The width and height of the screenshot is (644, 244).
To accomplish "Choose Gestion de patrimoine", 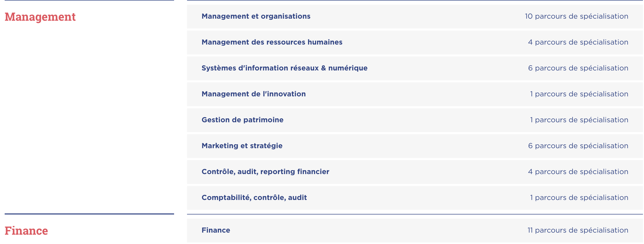I will (x=242, y=120).
